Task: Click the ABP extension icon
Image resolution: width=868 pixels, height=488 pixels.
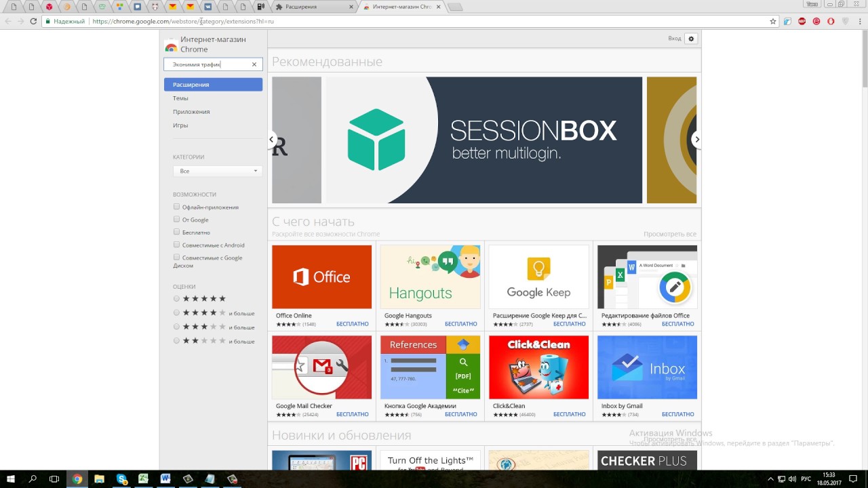Action: [x=802, y=21]
